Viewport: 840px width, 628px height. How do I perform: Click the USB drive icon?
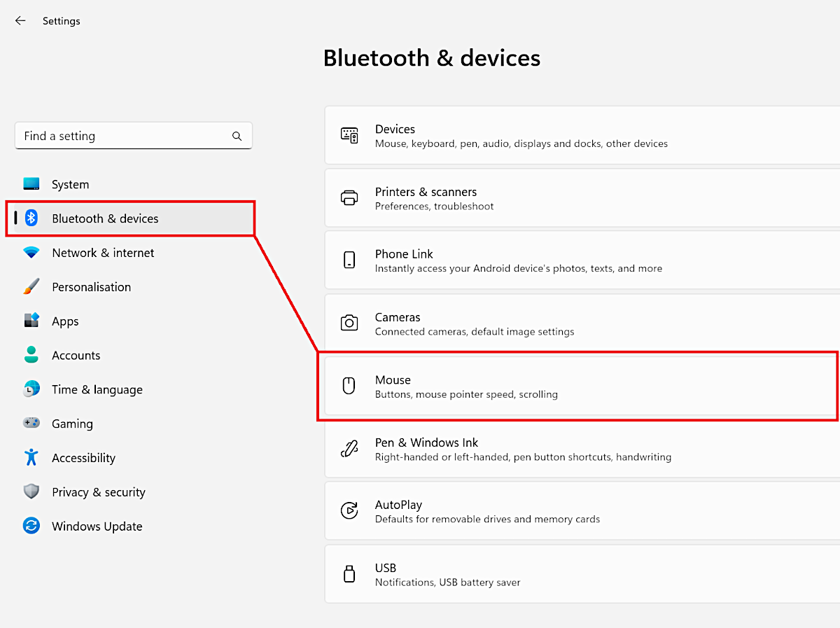click(349, 574)
